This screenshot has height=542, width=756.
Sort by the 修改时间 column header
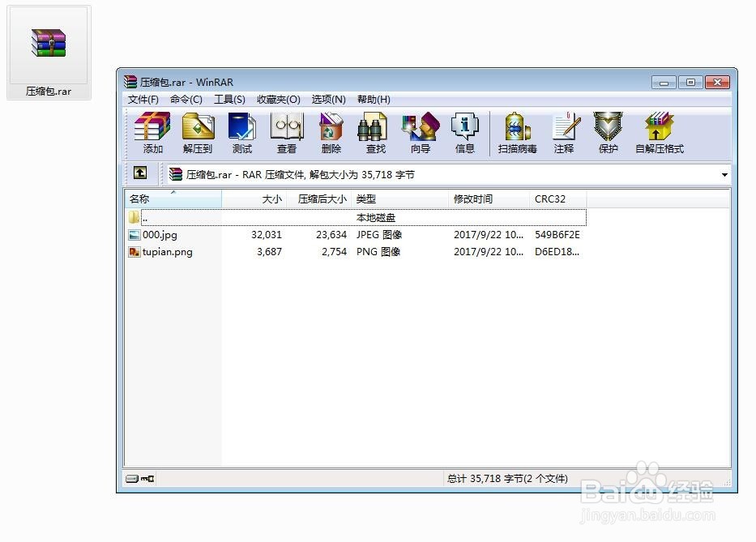pos(489,198)
